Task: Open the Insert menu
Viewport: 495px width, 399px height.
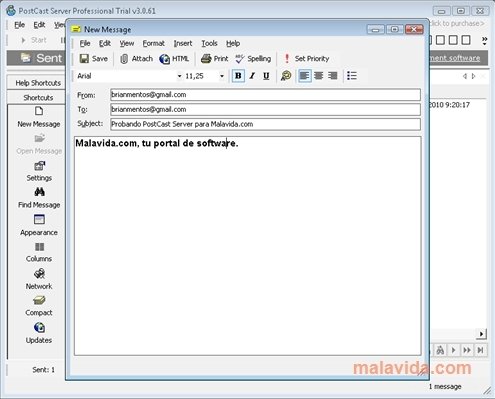Action: pyautogui.click(x=183, y=43)
